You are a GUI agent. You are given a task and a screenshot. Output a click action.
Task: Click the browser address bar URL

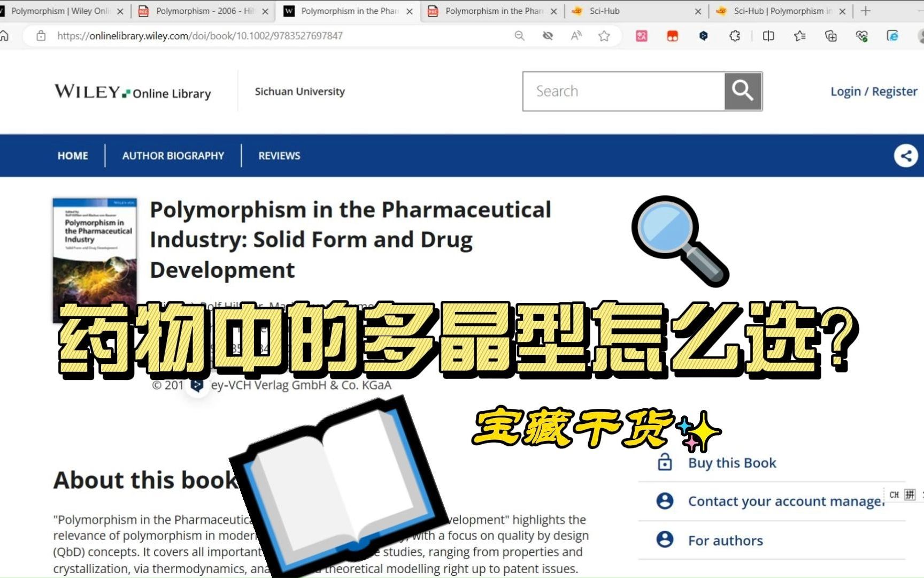pyautogui.click(x=200, y=36)
